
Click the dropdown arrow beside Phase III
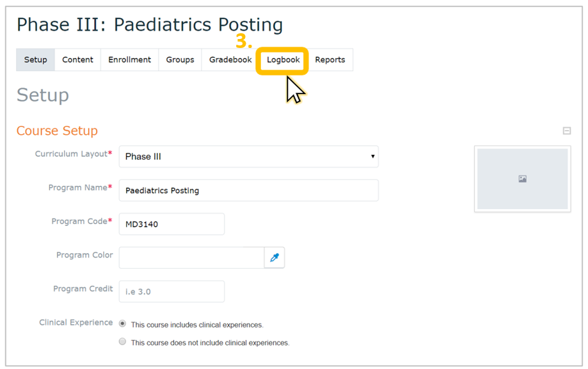pyautogui.click(x=373, y=157)
